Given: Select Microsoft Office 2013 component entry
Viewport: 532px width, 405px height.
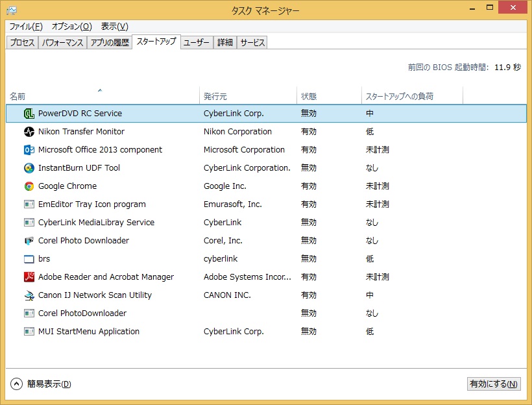Looking at the screenshot, I should click(x=100, y=150).
